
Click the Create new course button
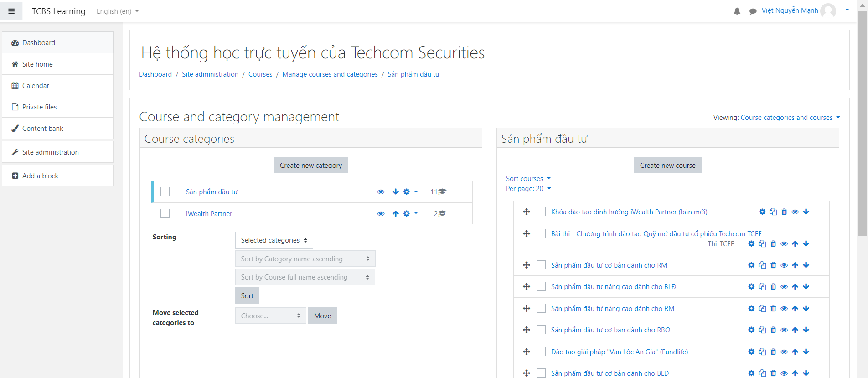pos(667,165)
